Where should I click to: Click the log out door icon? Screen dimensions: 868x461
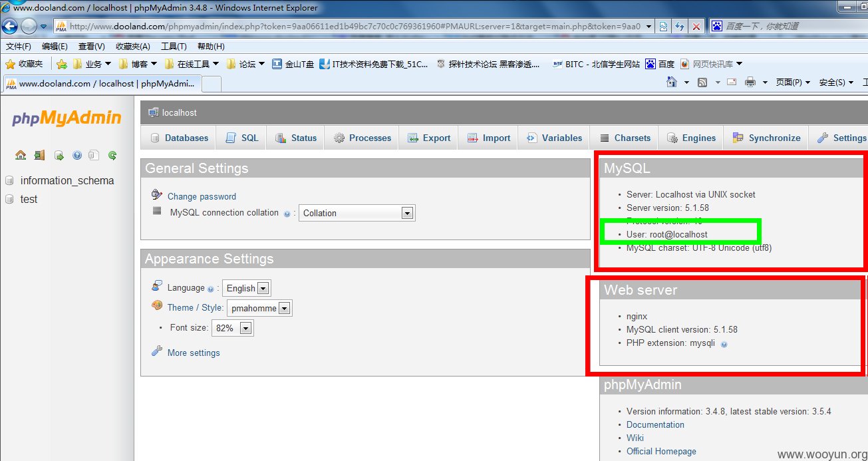tap(39, 155)
